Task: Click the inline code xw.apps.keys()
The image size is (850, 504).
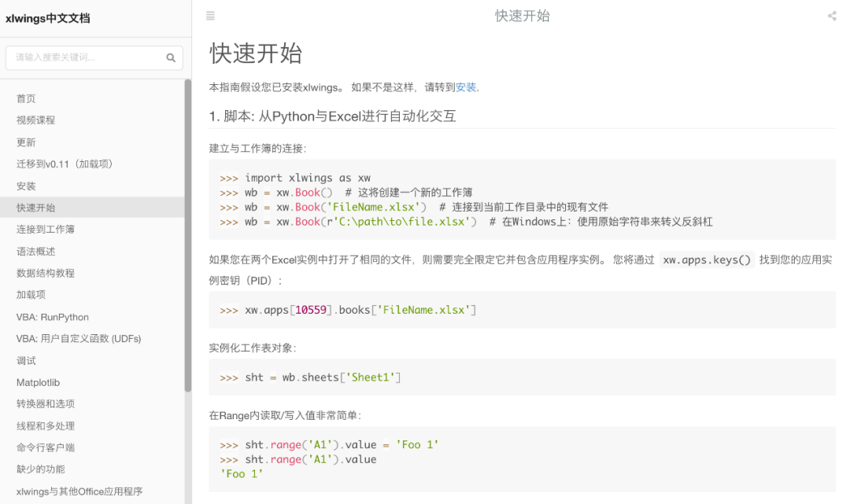Action: pyautogui.click(x=707, y=259)
